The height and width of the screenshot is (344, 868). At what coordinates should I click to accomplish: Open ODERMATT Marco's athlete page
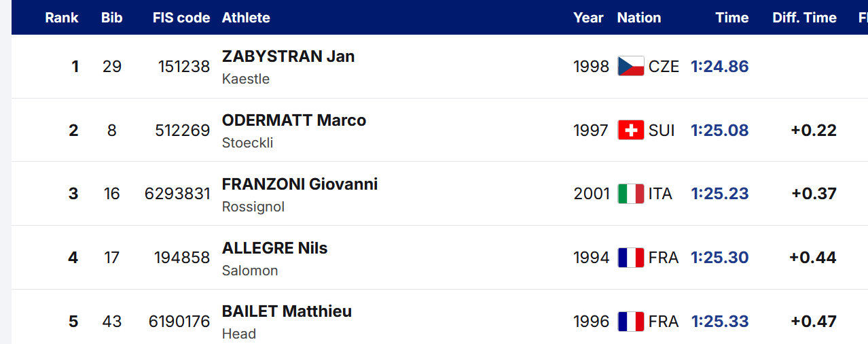pyautogui.click(x=293, y=120)
